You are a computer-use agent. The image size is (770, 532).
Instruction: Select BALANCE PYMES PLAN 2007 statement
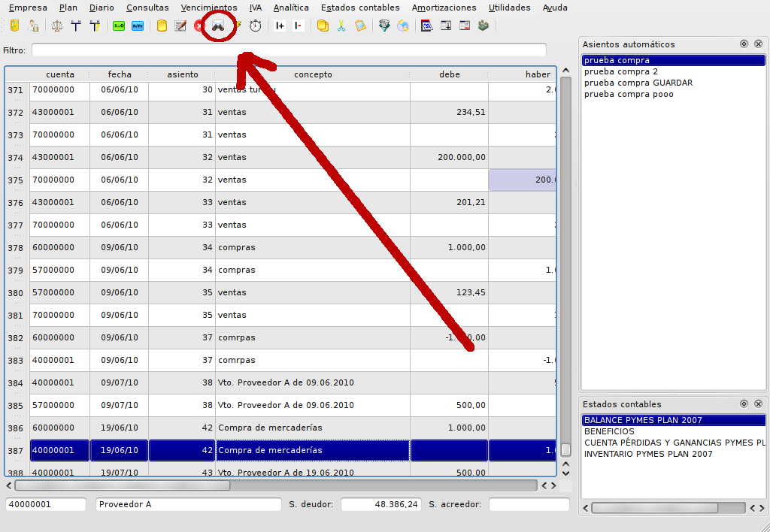click(673, 420)
